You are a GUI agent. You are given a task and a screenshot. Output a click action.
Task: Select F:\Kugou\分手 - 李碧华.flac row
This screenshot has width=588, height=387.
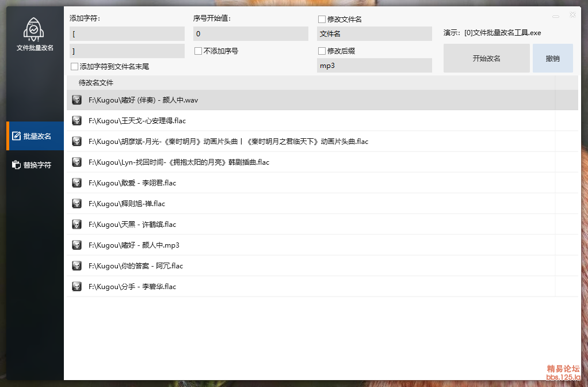pyautogui.click(x=323, y=286)
